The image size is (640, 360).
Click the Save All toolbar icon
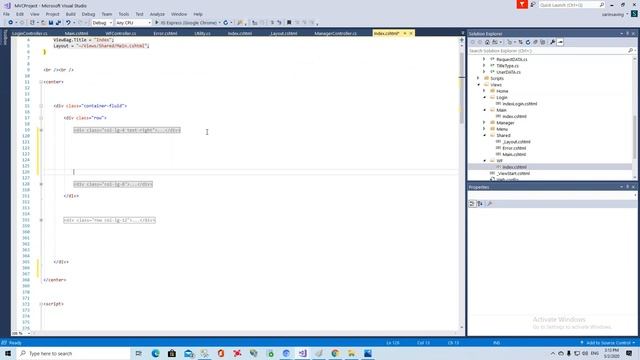click(x=58, y=23)
